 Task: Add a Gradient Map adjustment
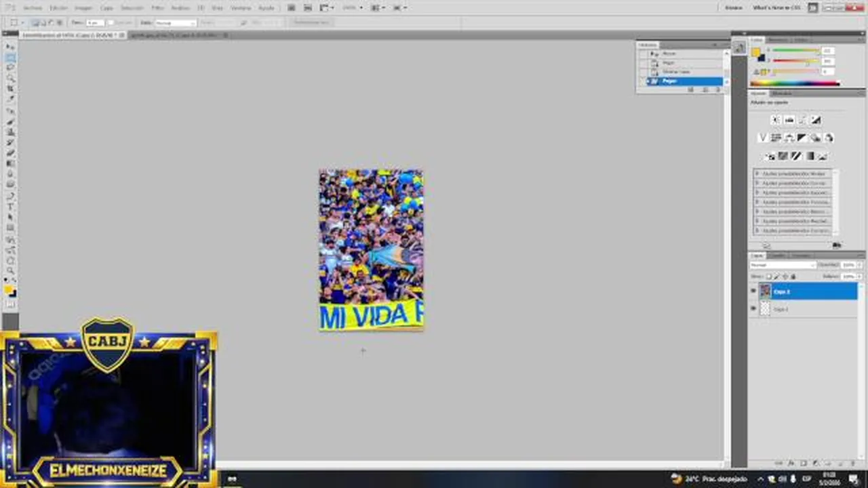[x=810, y=156]
